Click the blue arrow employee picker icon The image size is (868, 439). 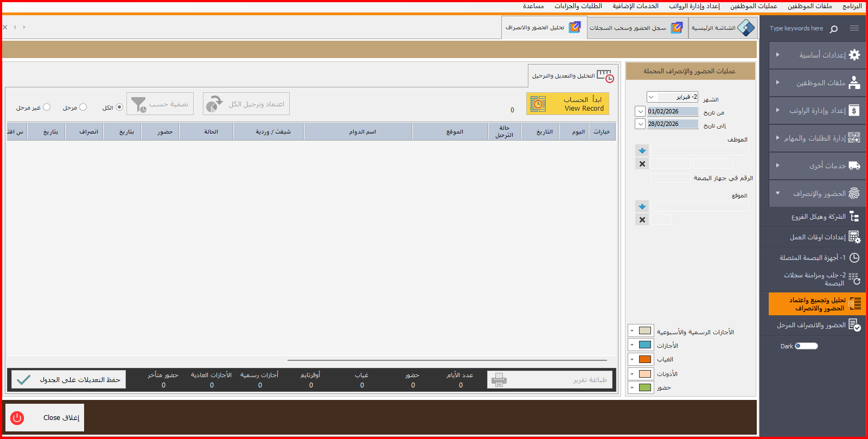(642, 151)
